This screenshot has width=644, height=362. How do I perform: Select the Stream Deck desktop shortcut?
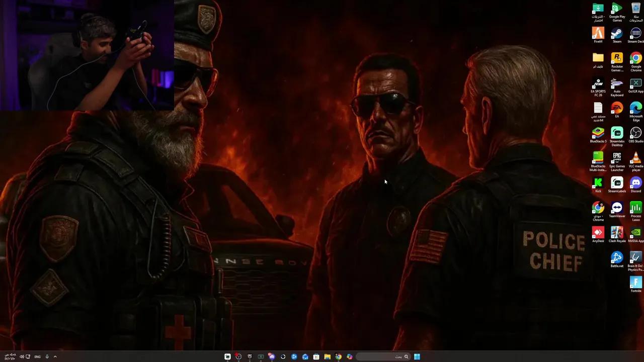[x=636, y=35]
